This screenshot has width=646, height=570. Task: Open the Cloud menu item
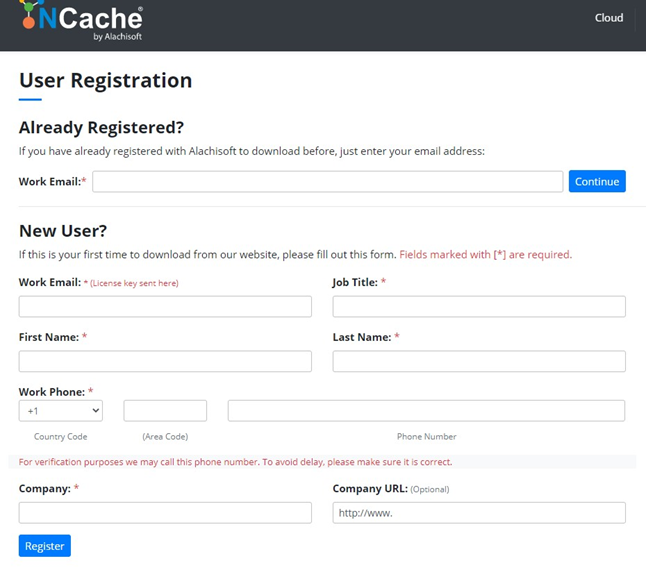click(608, 17)
